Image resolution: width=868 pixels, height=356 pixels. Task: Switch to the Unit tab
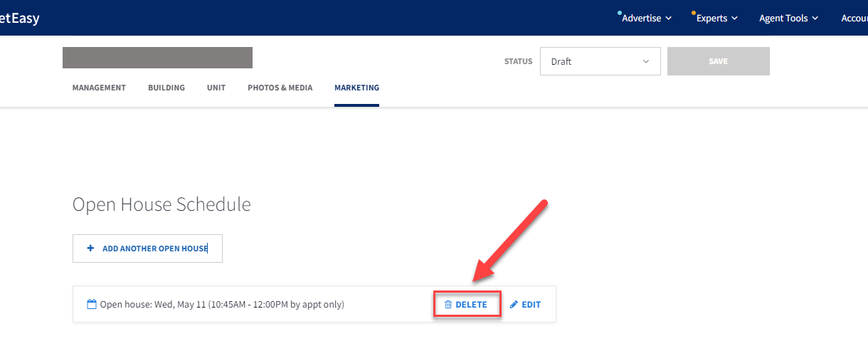216,88
